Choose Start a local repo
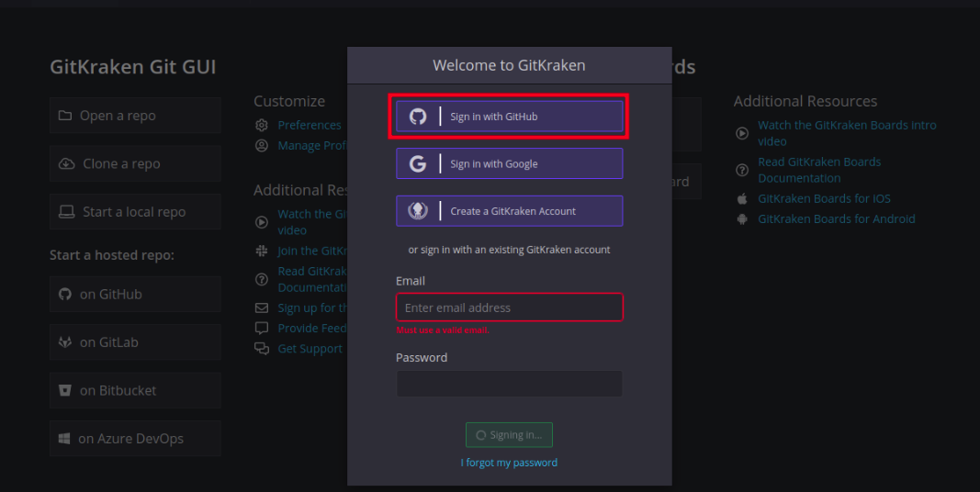The width and height of the screenshot is (980, 492). click(x=135, y=212)
